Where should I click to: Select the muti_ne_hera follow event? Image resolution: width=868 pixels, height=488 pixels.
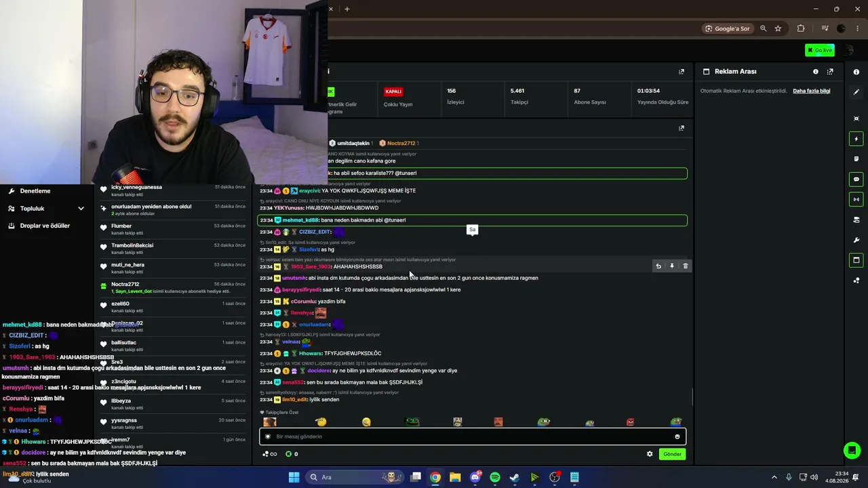click(172, 268)
